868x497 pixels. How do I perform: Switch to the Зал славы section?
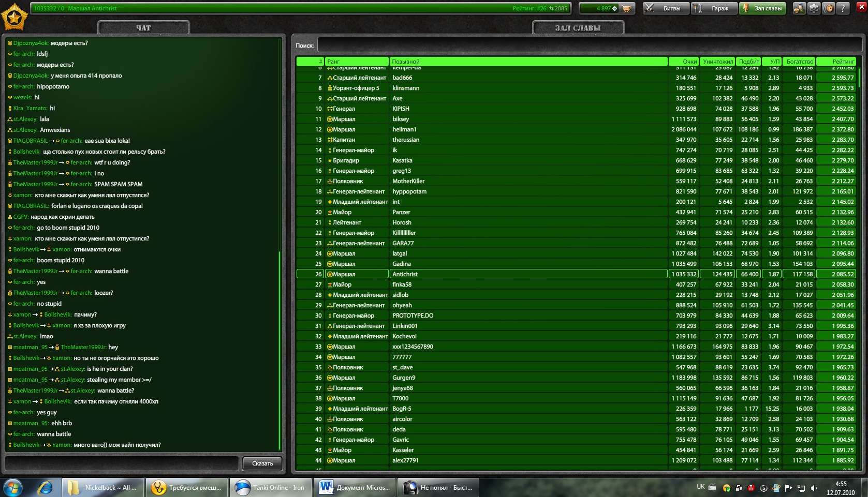click(762, 8)
